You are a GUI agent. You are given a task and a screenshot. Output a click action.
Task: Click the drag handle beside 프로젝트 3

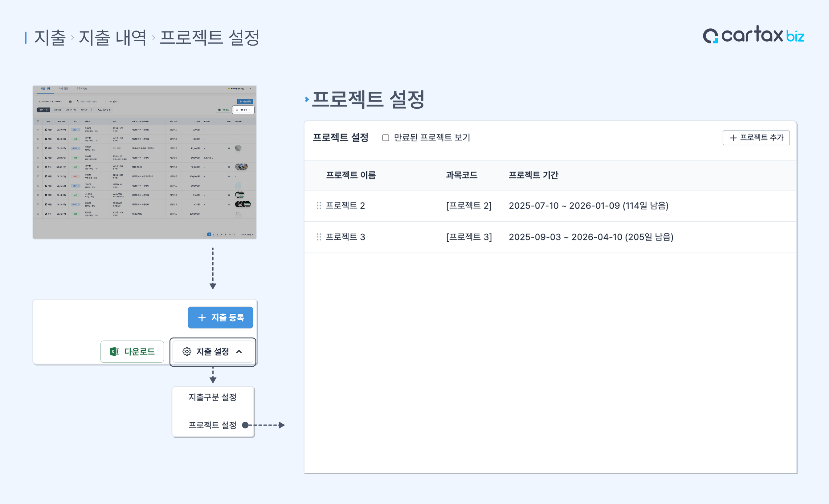pyautogui.click(x=319, y=237)
